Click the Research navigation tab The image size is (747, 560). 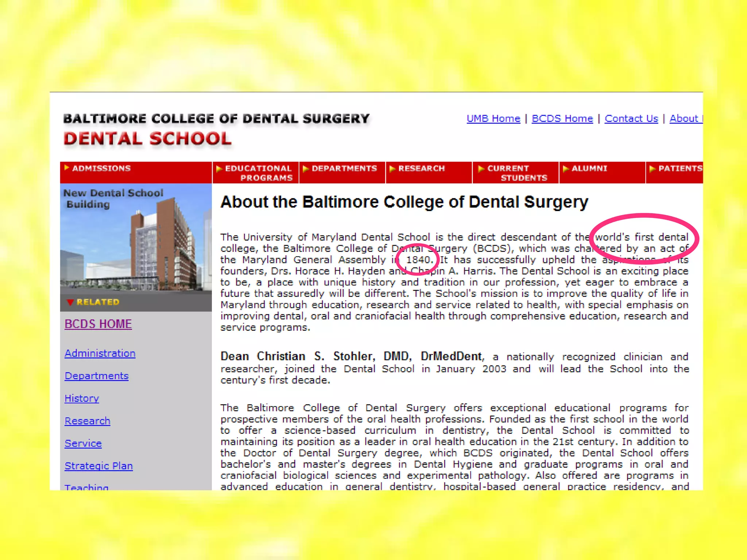pos(421,168)
